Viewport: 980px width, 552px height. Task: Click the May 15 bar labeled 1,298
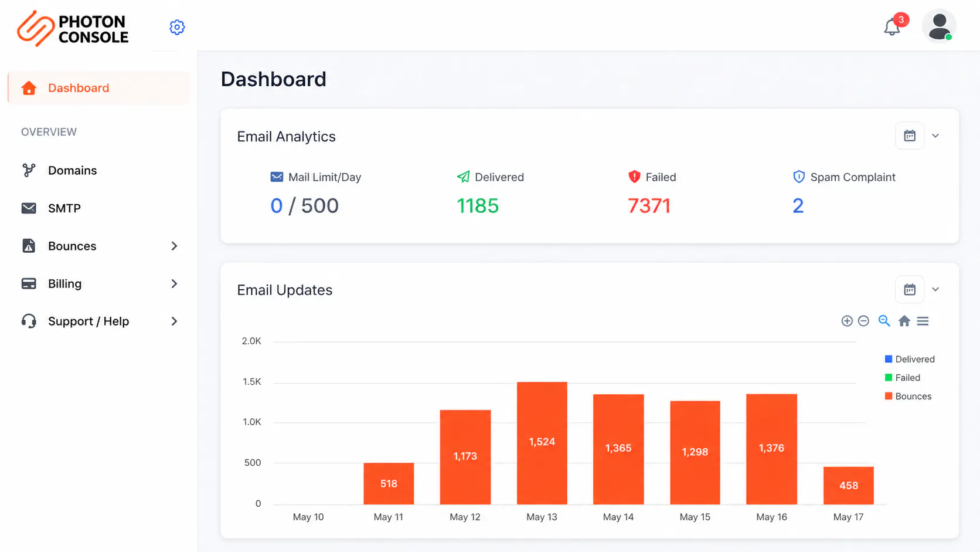click(x=695, y=452)
